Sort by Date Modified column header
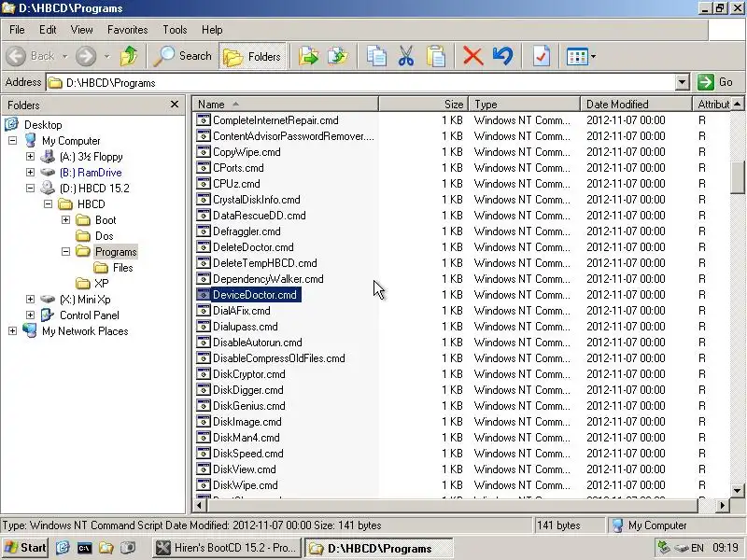 pos(636,105)
